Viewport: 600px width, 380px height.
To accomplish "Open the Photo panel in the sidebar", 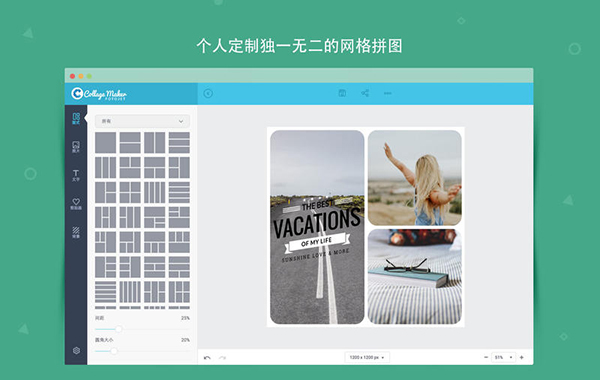I will point(76,147).
